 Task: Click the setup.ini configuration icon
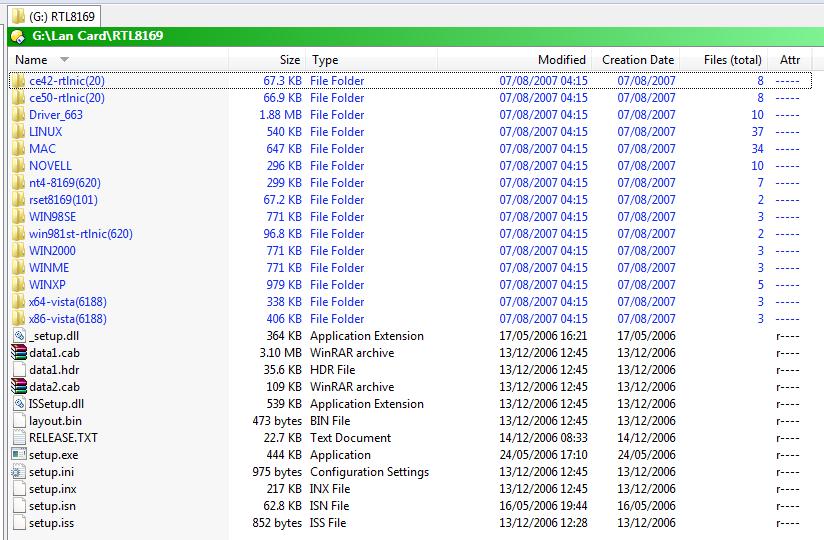pos(19,472)
